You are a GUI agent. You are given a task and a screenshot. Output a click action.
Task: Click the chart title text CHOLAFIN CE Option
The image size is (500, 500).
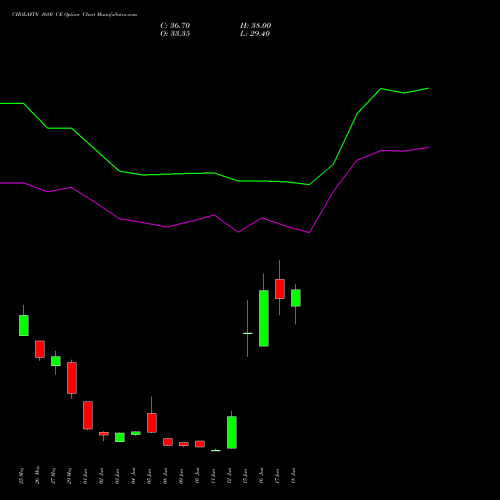(74, 15)
